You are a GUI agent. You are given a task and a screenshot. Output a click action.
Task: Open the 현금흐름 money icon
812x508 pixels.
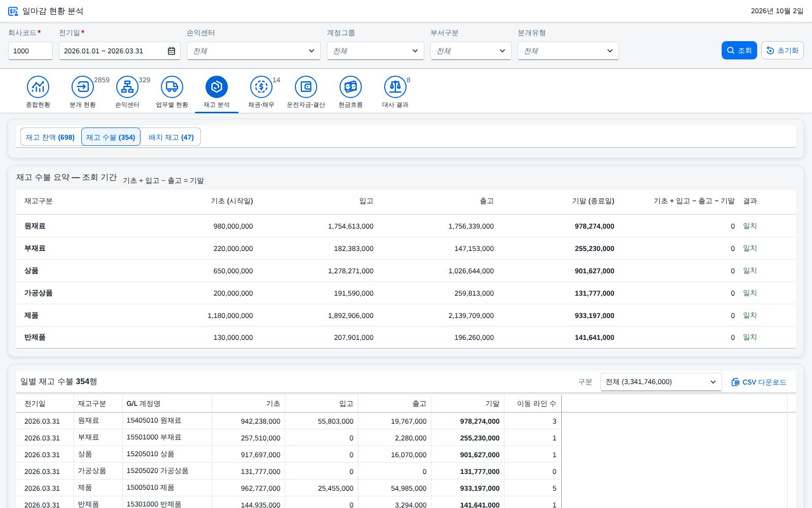coord(351,87)
